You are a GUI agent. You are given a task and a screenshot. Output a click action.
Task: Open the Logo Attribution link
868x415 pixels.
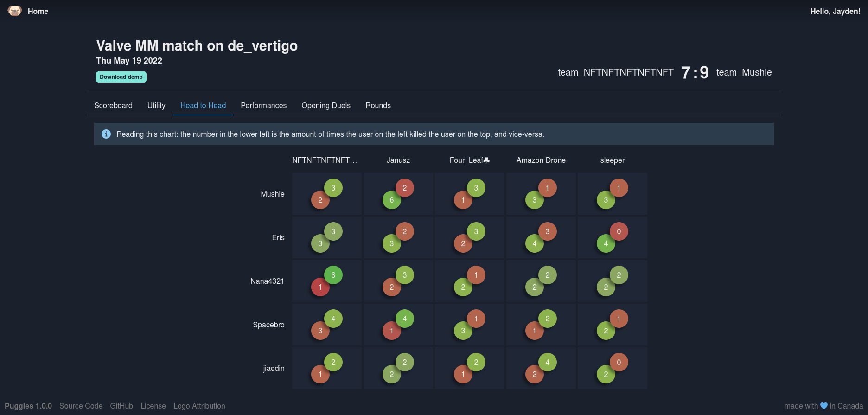point(199,406)
